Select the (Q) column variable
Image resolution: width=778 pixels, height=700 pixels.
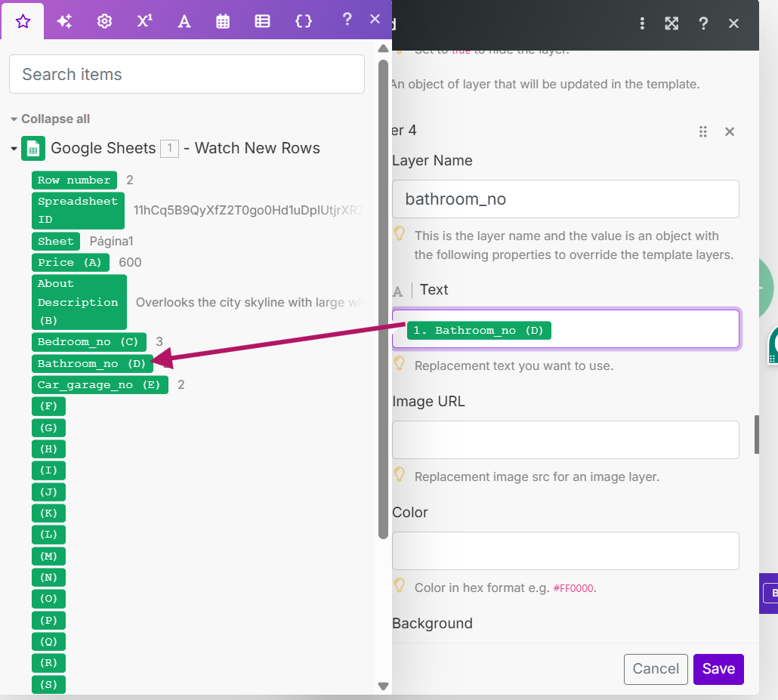point(48,641)
